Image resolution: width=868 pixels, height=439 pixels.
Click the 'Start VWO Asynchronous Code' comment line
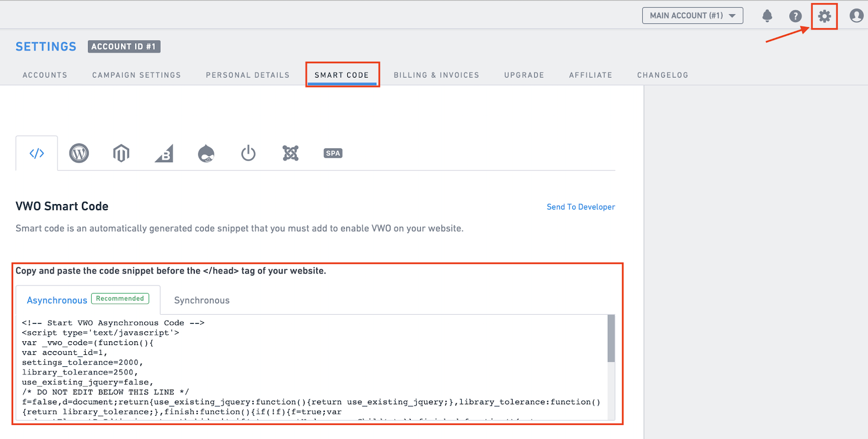click(113, 323)
